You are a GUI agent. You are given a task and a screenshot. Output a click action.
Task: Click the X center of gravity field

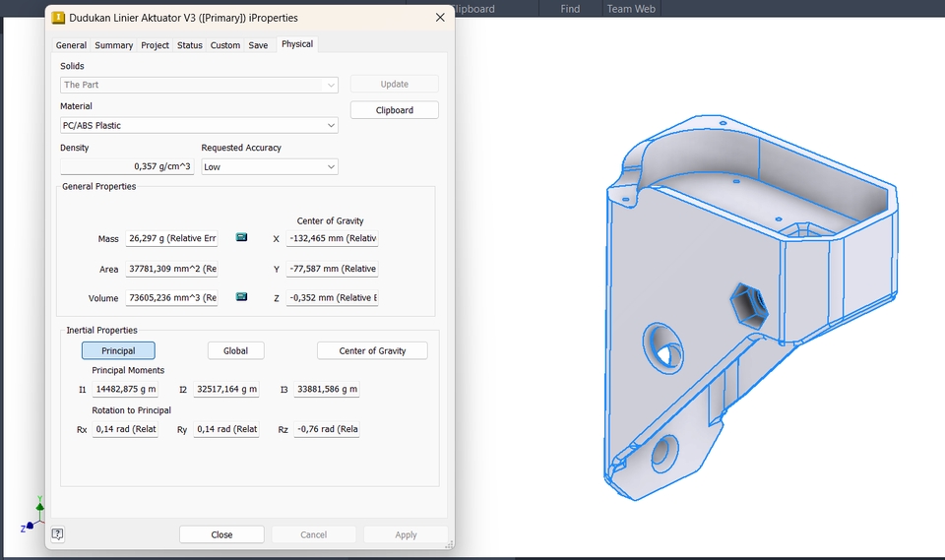coord(332,238)
